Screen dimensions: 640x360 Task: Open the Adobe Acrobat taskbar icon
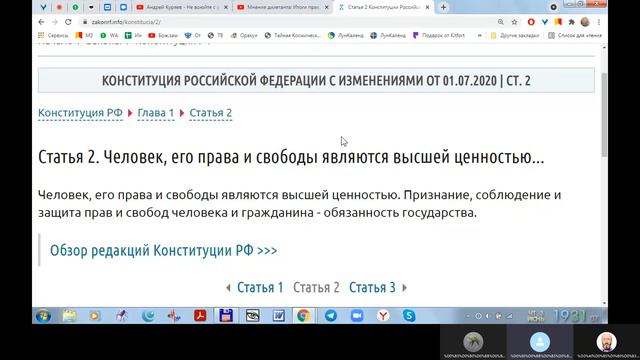200,316
